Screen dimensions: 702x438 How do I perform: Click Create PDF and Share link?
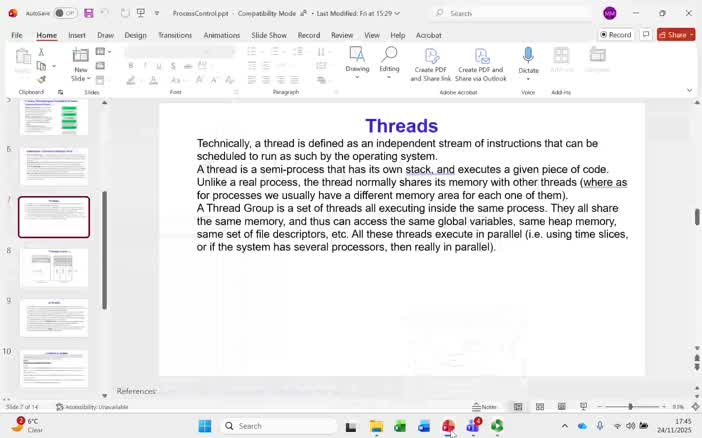point(431,65)
